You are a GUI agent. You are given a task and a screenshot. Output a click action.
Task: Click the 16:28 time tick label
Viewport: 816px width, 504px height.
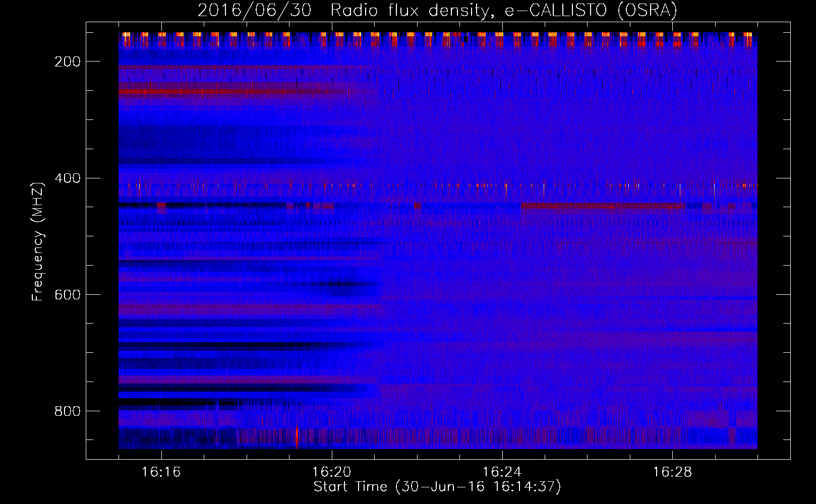click(x=672, y=472)
